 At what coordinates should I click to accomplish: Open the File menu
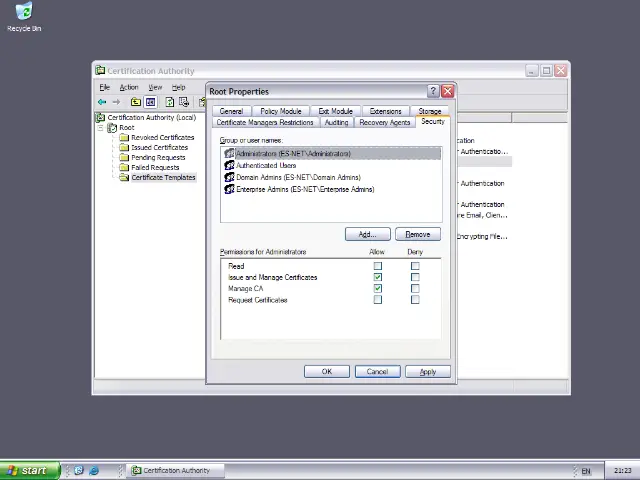click(x=104, y=87)
